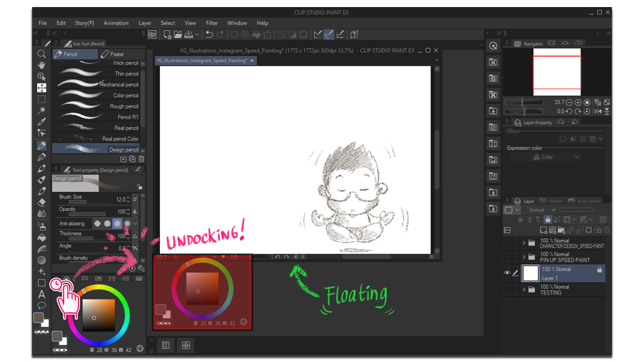Zoom in in the Navigator panel
Viewport: 644px width, 362px height.
[x=578, y=102]
